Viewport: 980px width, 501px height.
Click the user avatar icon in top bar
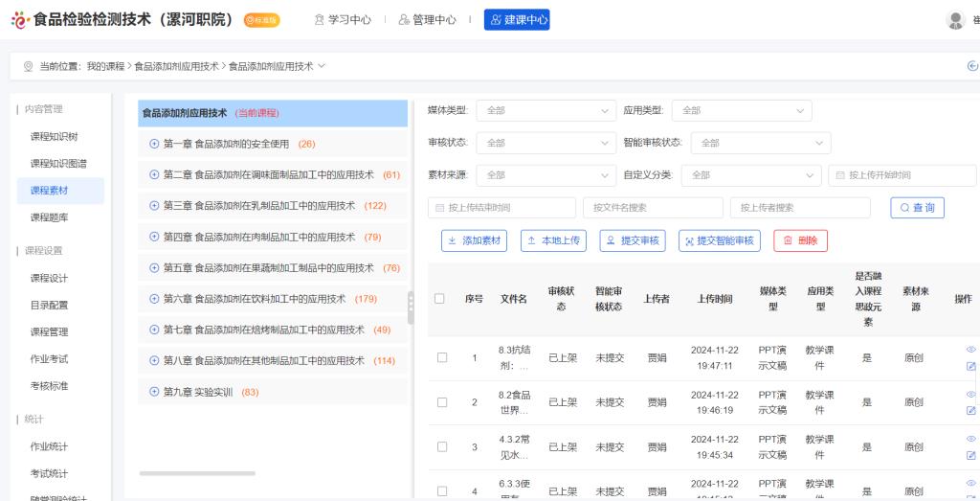[954, 19]
